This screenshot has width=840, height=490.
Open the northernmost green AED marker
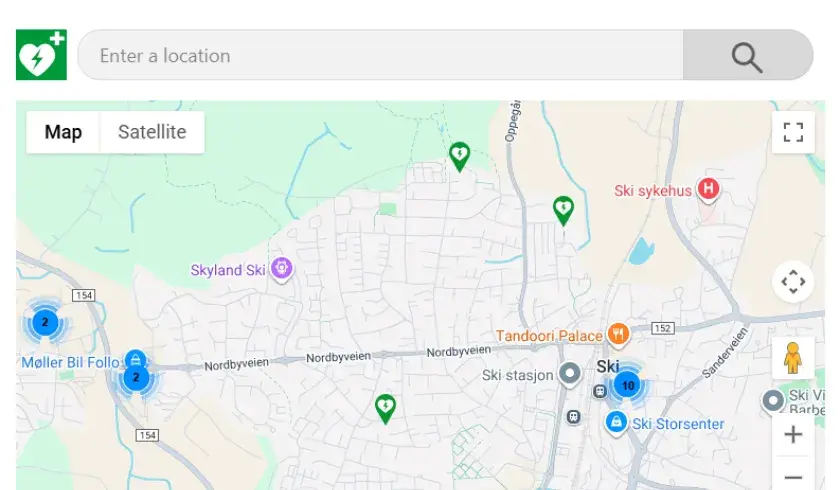pos(459,155)
